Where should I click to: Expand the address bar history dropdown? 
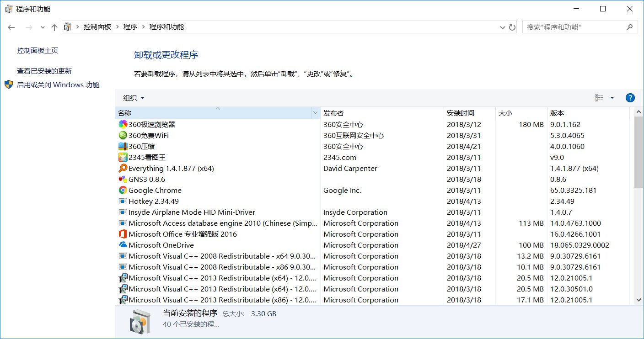point(503,27)
